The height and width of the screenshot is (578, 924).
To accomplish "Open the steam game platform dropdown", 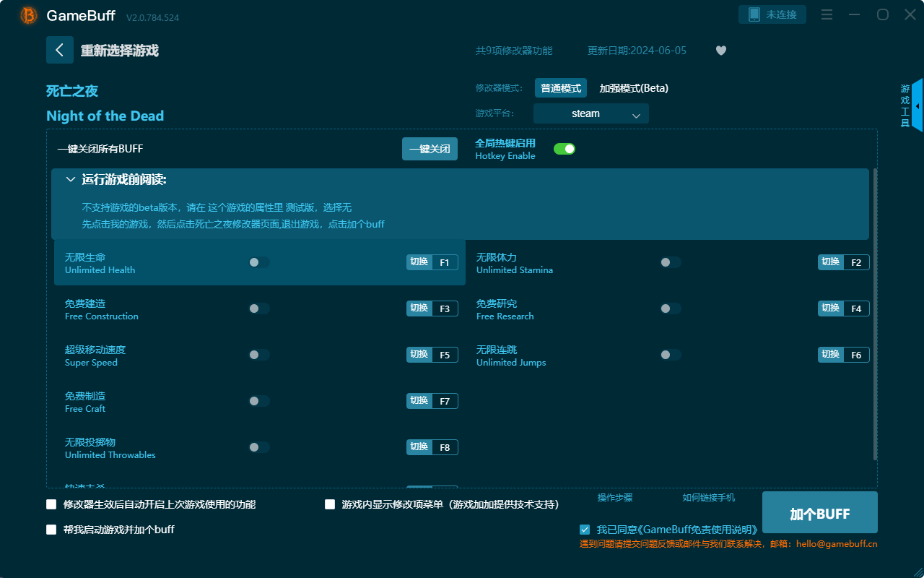I will [590, 113].
